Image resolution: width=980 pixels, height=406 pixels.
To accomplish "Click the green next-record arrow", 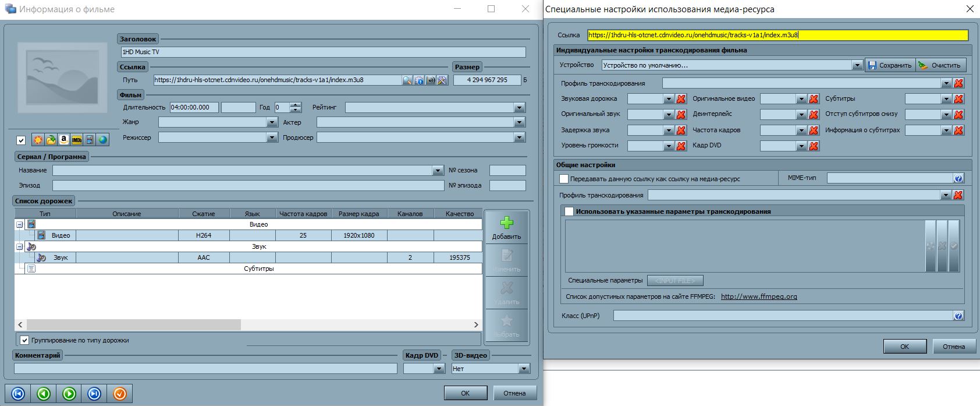I will [x=69, y=394].
